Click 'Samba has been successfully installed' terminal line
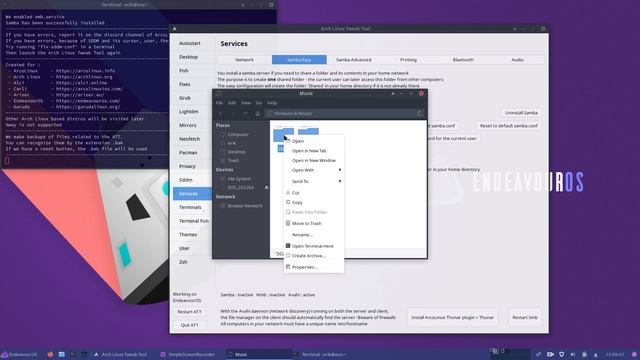Viewport: 640px width, 360px height. tap(55, 23)
